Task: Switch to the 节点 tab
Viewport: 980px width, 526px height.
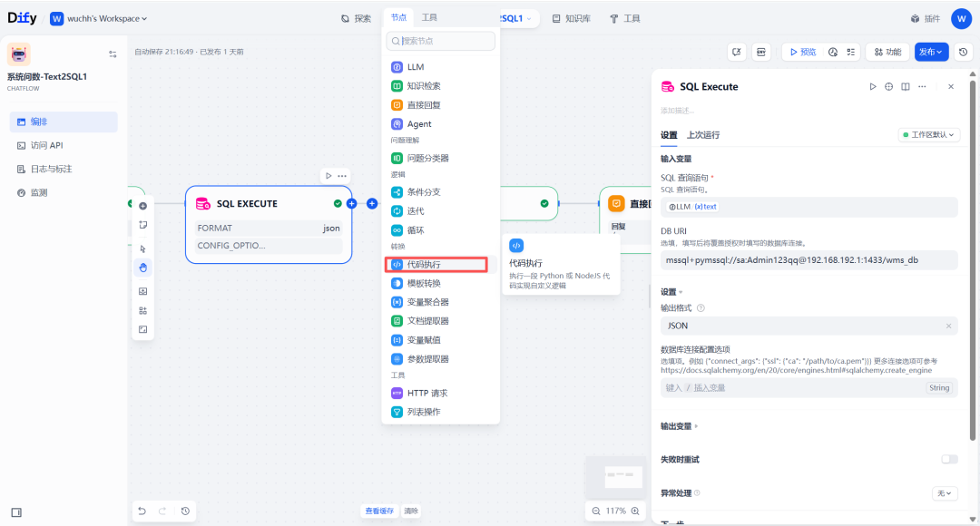Action: (398, 17)
